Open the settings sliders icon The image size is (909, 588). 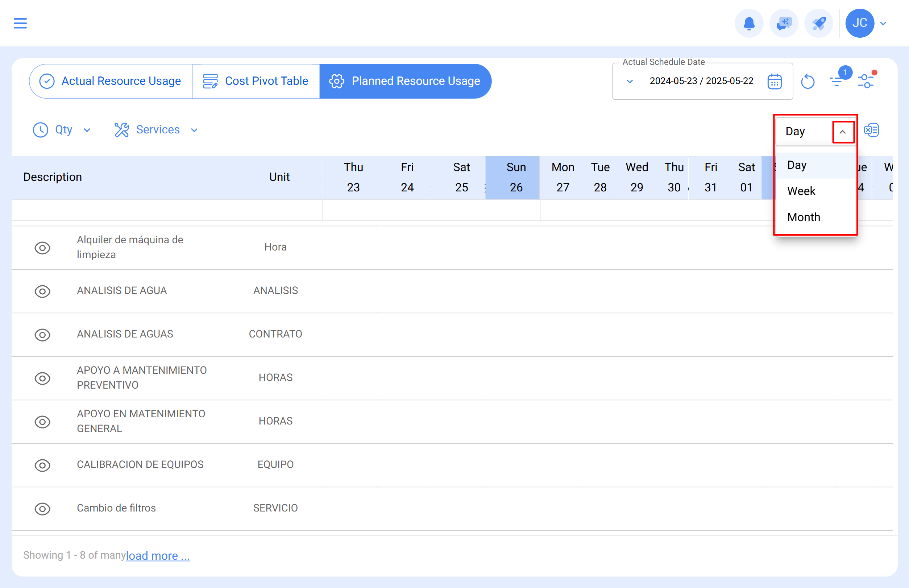[866, 81]
